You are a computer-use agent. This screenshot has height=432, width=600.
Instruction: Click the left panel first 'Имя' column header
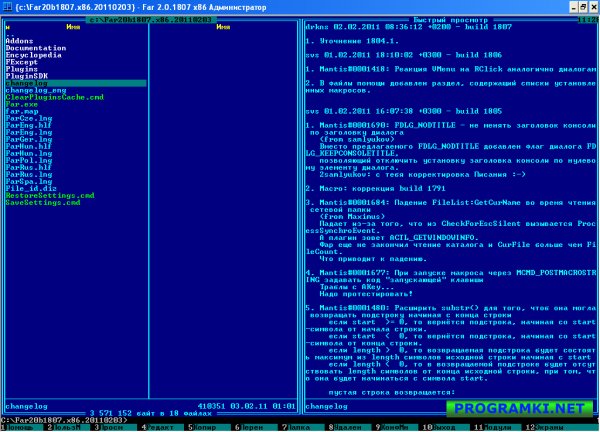point(73,27)
